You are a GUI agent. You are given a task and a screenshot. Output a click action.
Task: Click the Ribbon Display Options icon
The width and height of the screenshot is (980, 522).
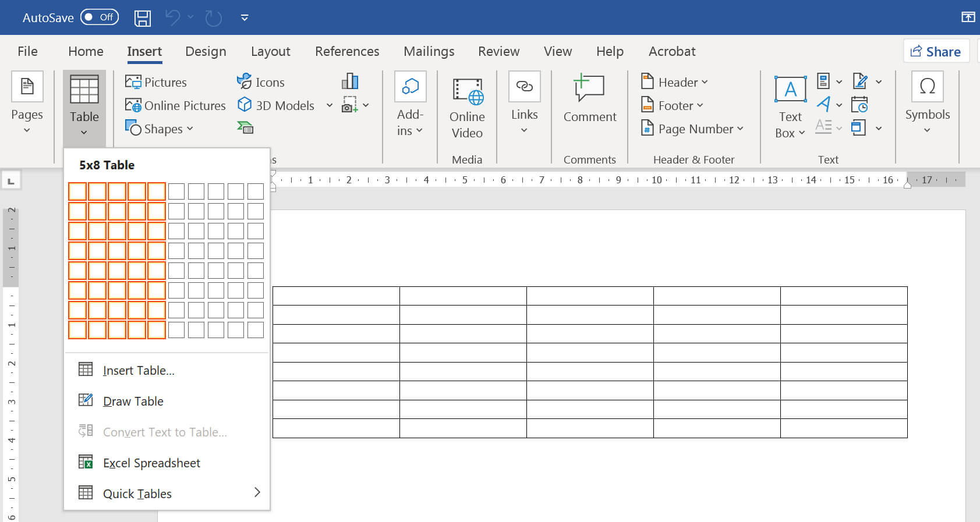pyautogui.click(x=968, y=17)
